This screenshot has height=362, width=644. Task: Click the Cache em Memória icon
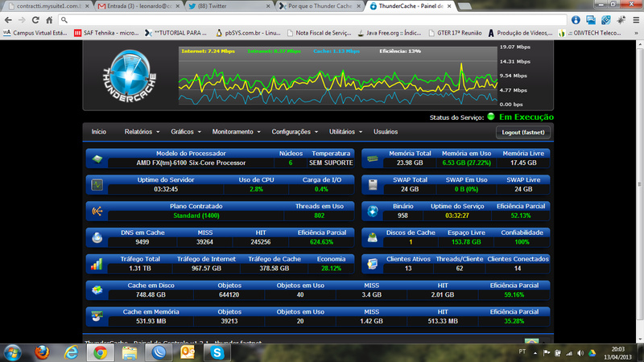(97, 316)
